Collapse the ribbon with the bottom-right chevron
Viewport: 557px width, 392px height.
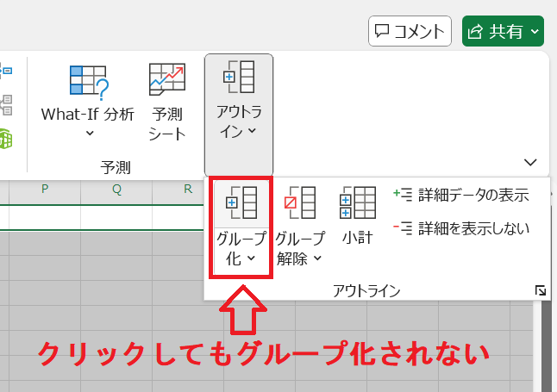(x=530, y=162)
